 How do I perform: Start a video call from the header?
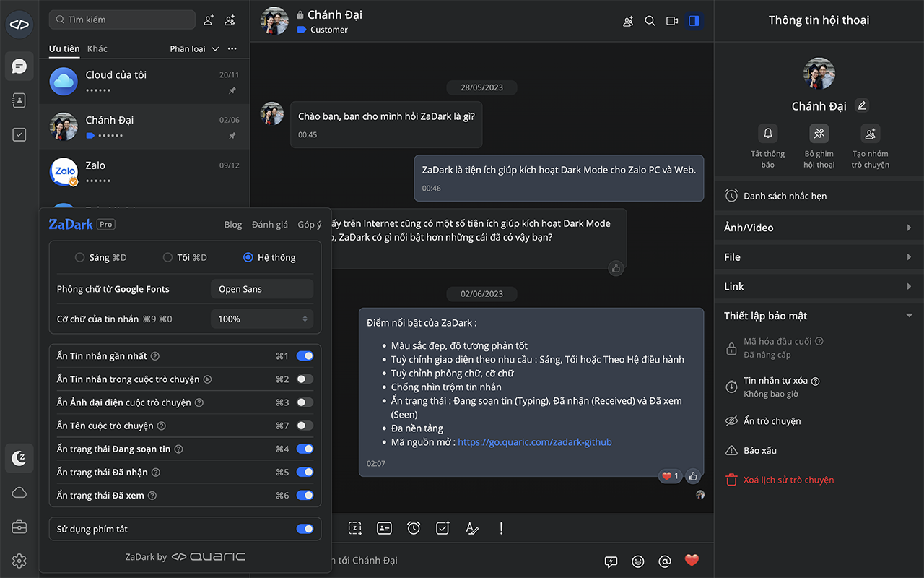(672, 21)
